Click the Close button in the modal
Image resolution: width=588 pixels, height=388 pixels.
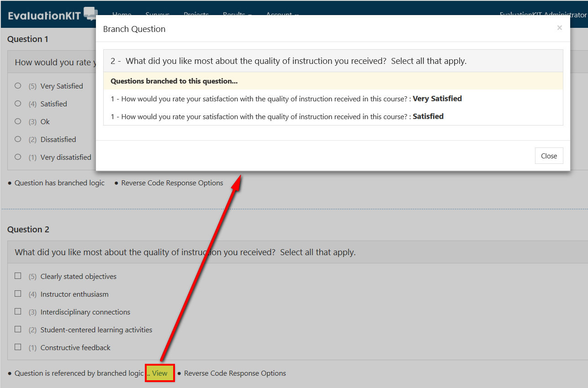[549, 155]
